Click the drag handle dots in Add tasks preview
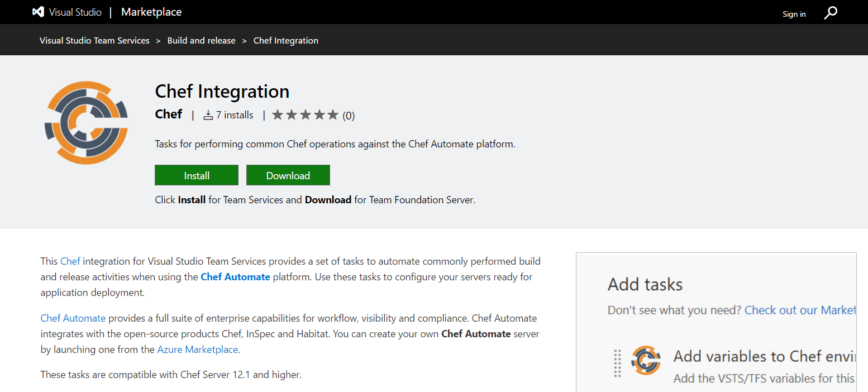The image size is (868, 392). [617, 363]
